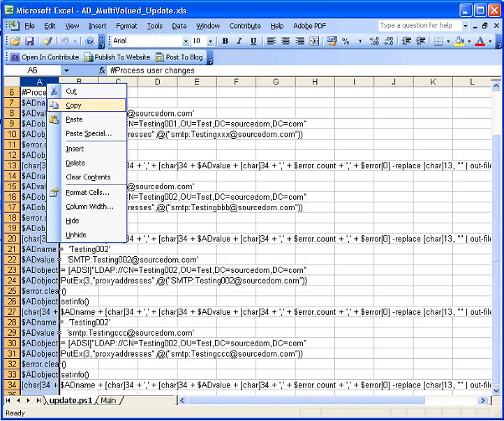Viewport: 504px width, 421px height.
Task: Toggle Italic formatting
Action: [x=239, y=42]
